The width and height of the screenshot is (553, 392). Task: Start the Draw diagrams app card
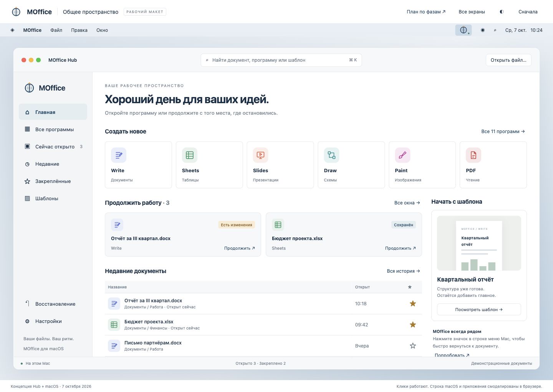[351, 165]
